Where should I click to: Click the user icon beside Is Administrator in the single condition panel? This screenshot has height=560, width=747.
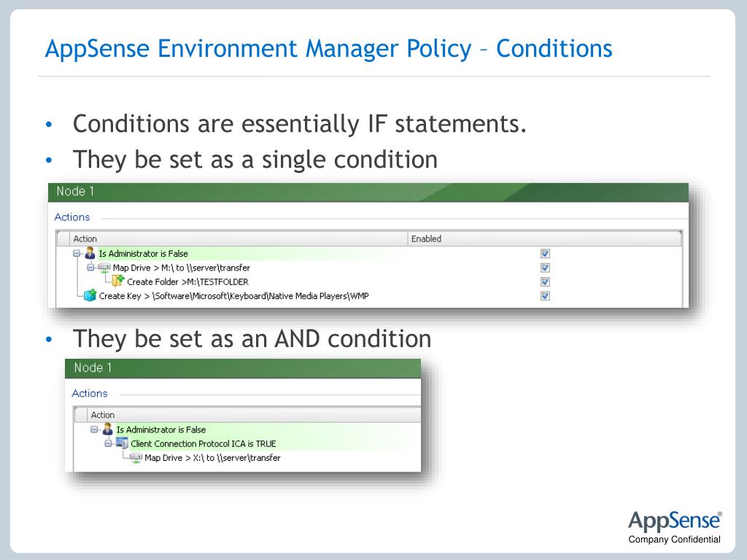pyautogui.click(x=90, y=253)
